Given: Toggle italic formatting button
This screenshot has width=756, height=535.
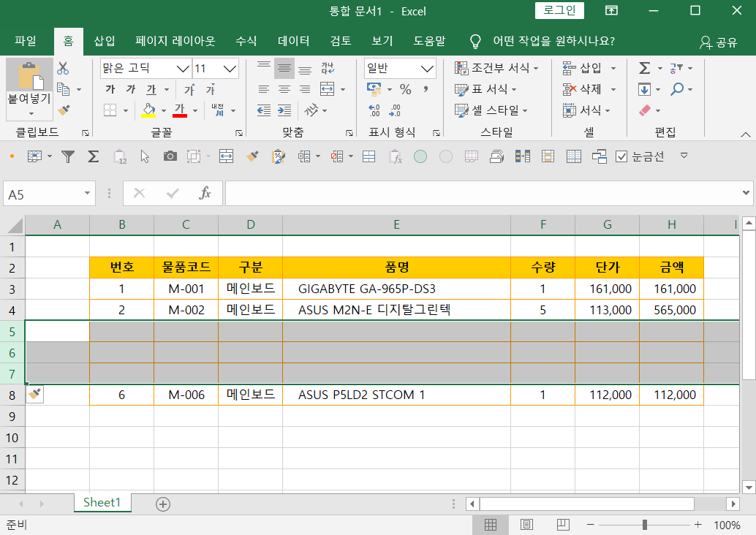Looking at the screenshot, I should 131,89.
